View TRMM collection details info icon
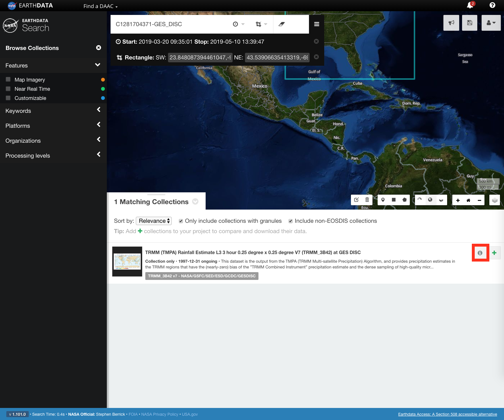This screenshot has width=504, height=420. (x=480, y=253)
